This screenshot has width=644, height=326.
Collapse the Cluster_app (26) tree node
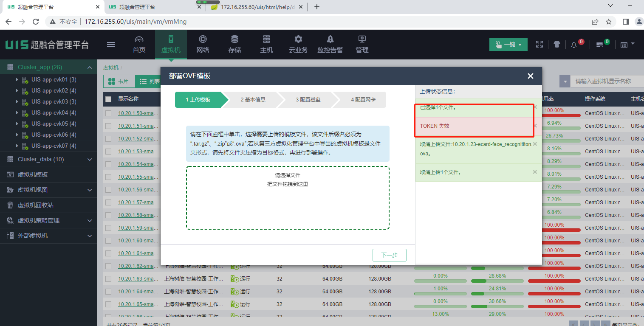[x=89, y=67]
